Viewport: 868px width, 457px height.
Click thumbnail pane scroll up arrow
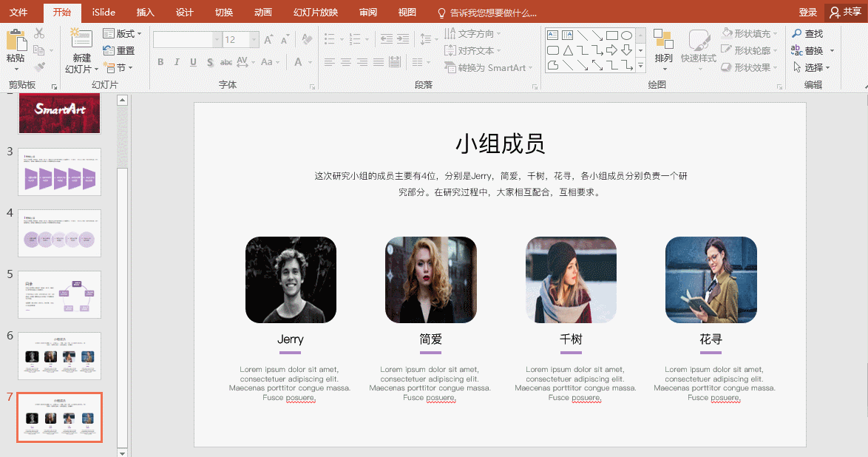(122, 101)
